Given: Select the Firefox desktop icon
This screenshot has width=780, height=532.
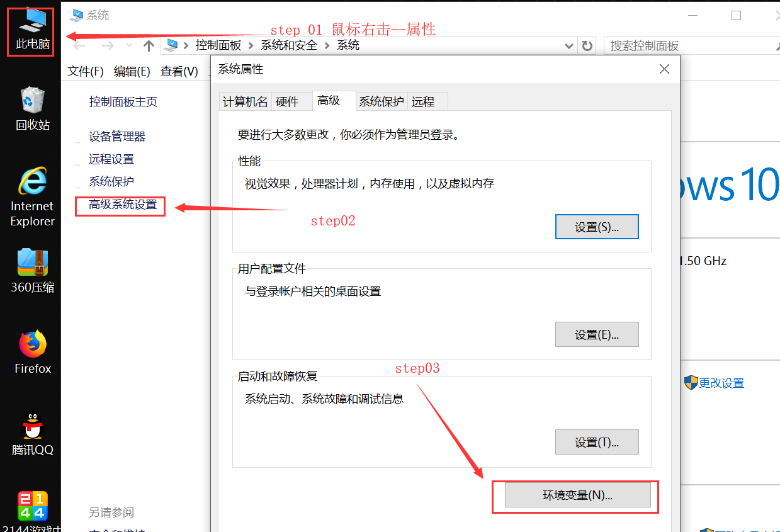Looking at the screenshot, I should (33, 352).
